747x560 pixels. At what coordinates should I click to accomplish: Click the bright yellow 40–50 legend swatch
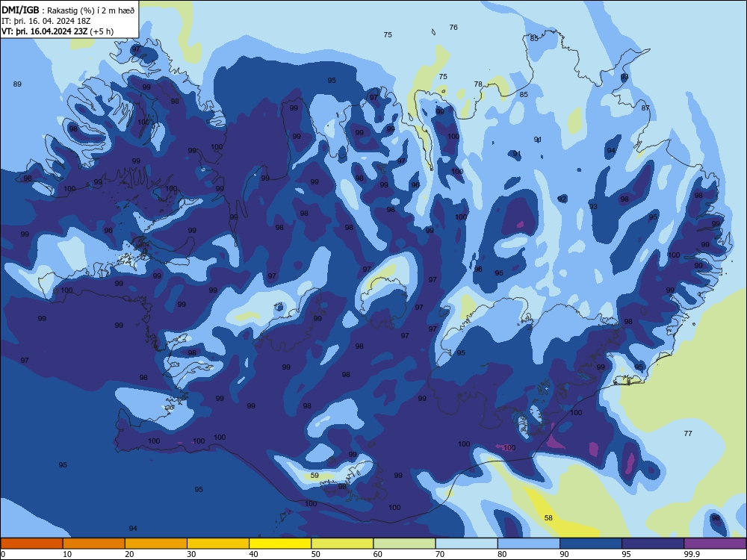point(280,544)
